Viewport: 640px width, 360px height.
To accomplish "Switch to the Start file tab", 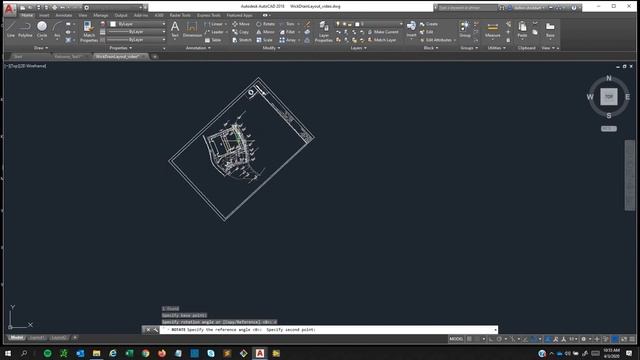I will pyautogui.click(x=18, y=56).
